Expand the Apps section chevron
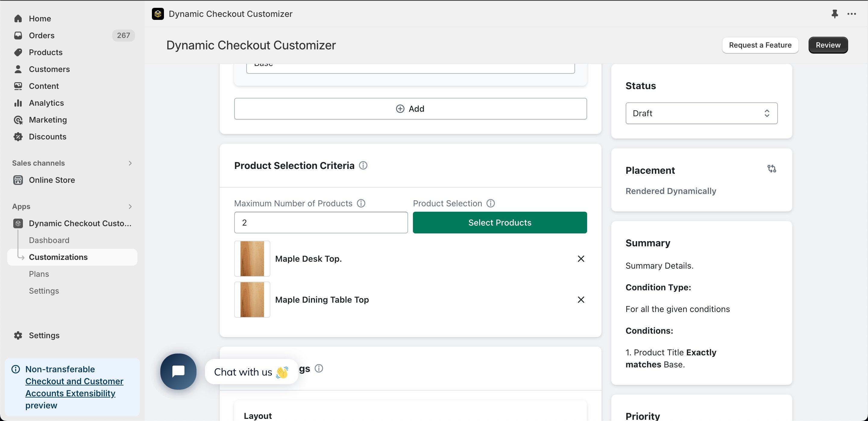The height and width of the screenshot is (421, 868). 131,207
